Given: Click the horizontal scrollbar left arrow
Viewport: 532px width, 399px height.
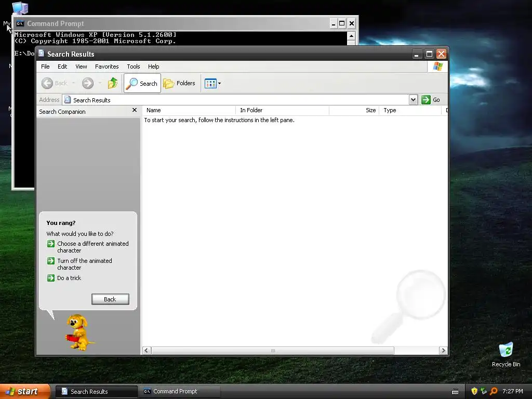Looking at the screenshot, I should pyautogui.click(x=147, y=351).
